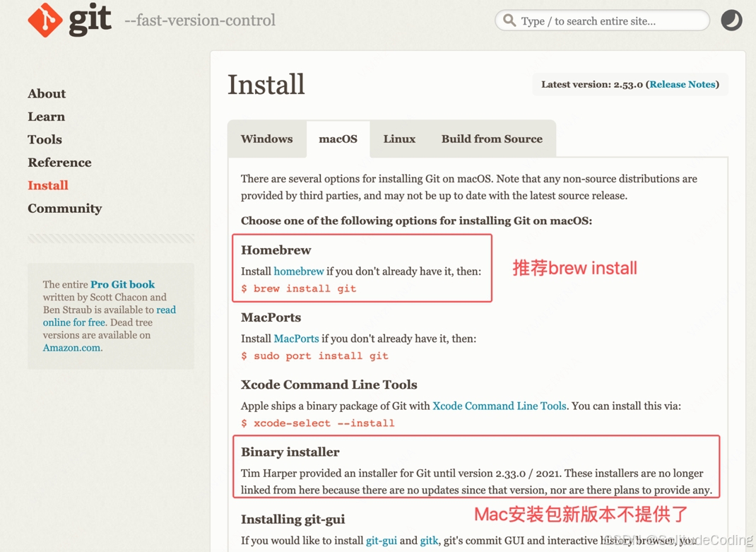Focus the site search field
This screenshot has height=552, width=756.
(602, 20)
